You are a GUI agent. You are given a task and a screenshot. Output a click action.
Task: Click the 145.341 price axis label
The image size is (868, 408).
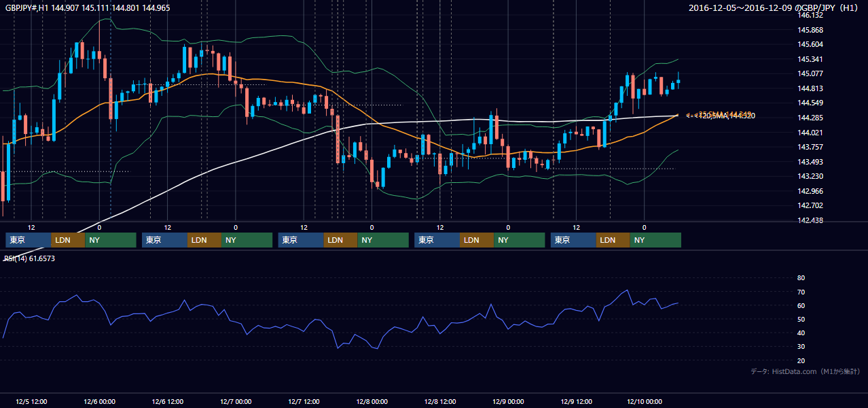coord(811,59)
